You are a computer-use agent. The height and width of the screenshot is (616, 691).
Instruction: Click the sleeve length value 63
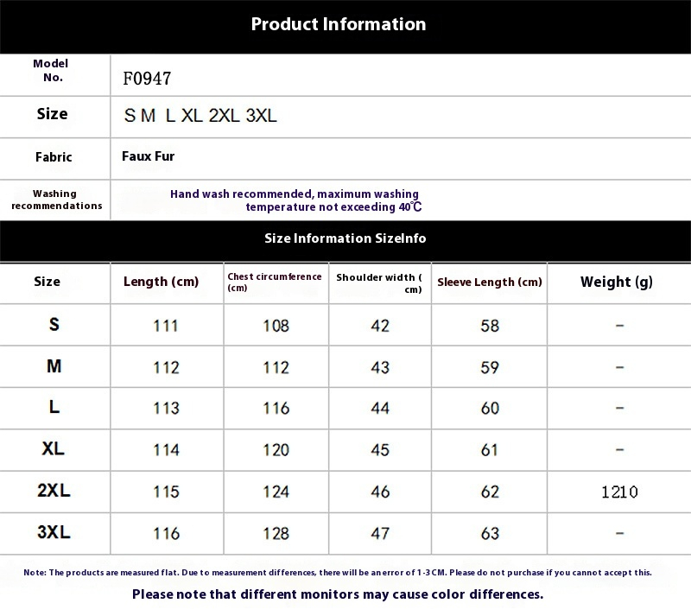point(490,533)
